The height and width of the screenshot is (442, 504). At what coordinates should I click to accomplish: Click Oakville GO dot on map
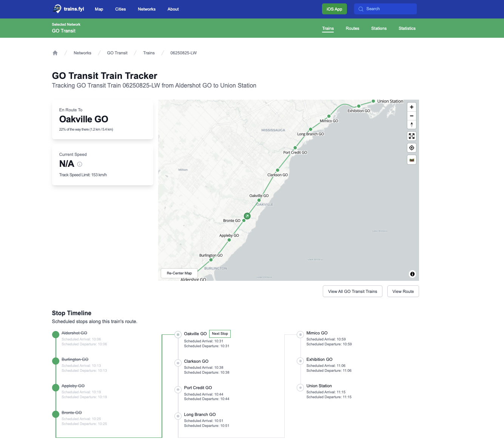coord(259,200)
